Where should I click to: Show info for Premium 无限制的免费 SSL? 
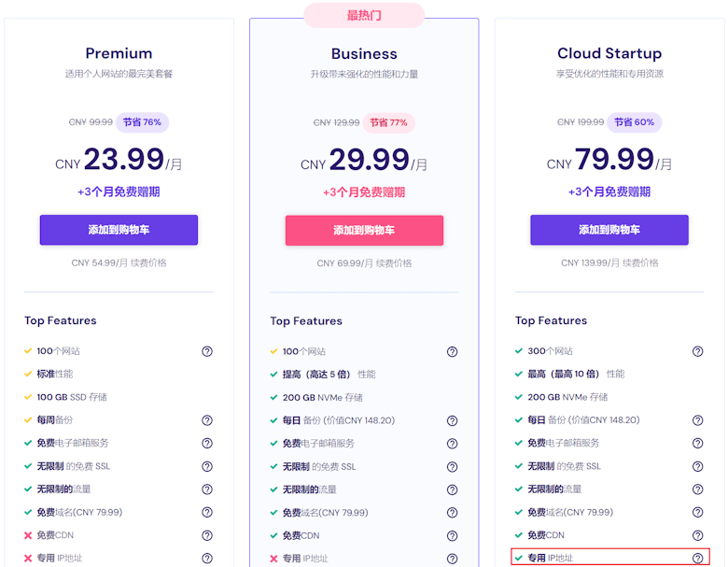pos(207,466)
